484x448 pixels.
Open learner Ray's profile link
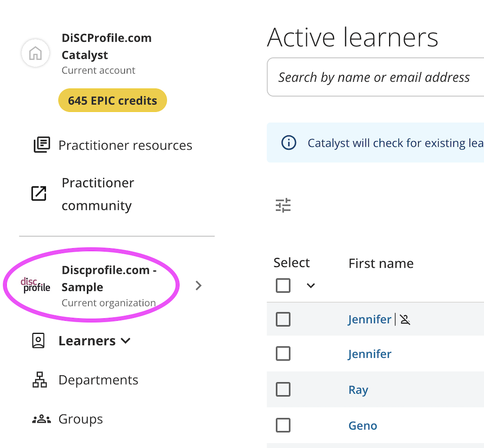click(358, 390)
